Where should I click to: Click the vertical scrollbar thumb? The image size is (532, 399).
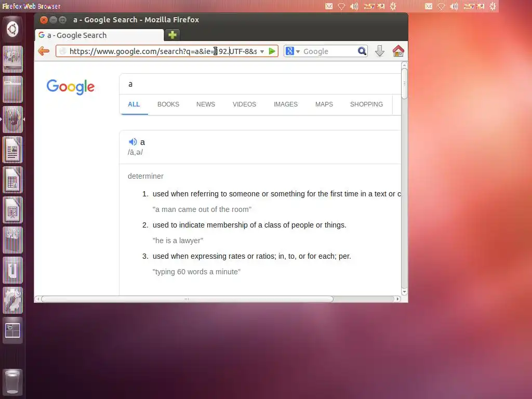[404, 84]
